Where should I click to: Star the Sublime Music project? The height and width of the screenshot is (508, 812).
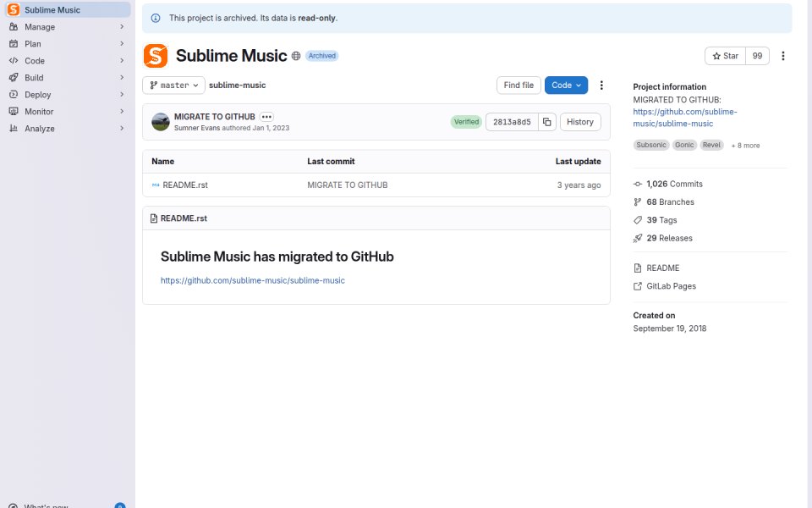coord(725,56)
